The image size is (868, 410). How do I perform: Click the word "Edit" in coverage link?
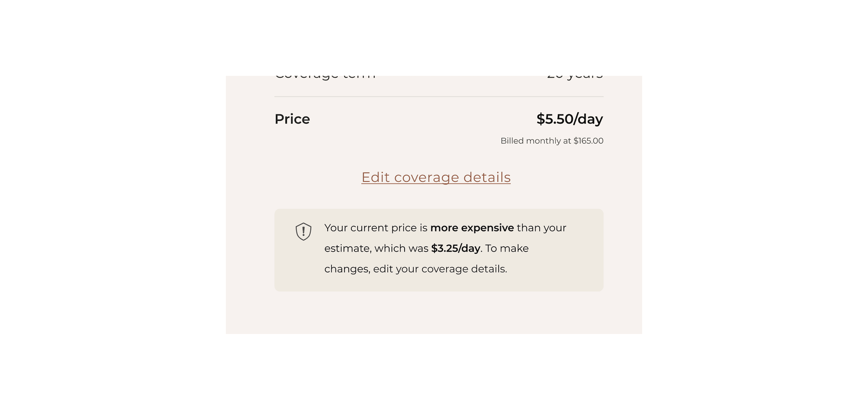pyautogui.click(x=375, y=177)
